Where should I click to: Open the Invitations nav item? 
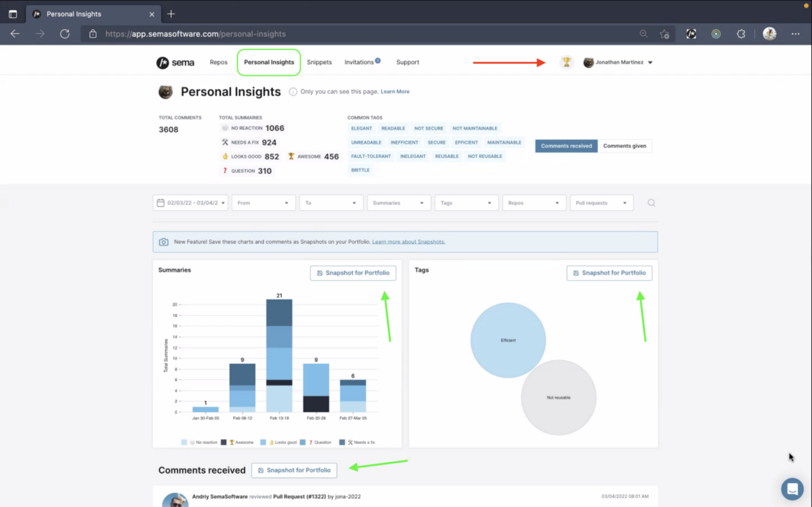(360, 62)
